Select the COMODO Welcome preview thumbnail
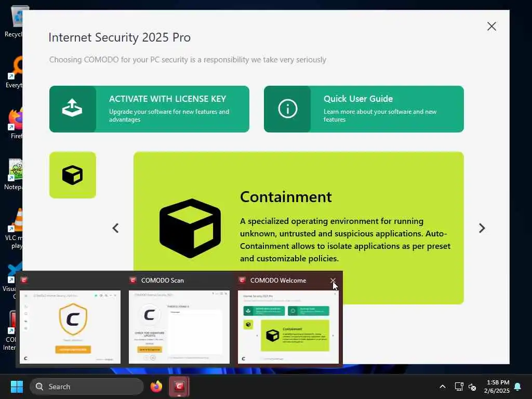The width and height of the screenshot is (532, 399). (x=288, y=327)
